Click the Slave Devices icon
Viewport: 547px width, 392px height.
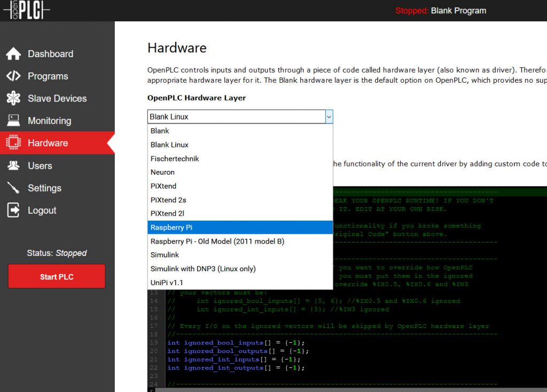click(x=13, y=98)
